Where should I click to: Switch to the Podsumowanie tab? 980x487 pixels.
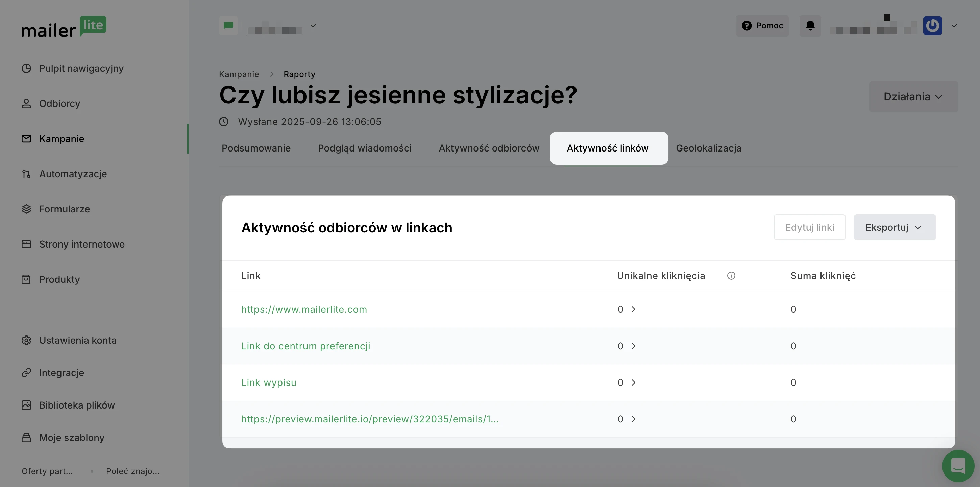coord(256,148)
